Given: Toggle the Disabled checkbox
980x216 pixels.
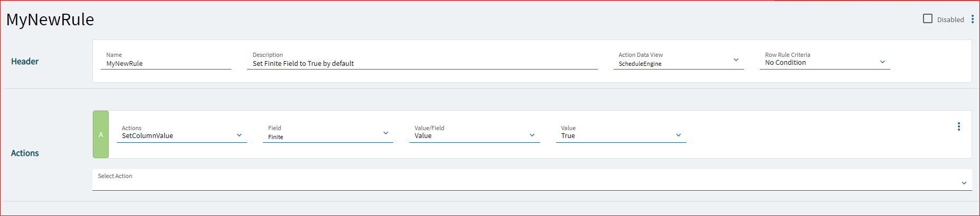Looking at the screenshot, I should click(928, 18).
